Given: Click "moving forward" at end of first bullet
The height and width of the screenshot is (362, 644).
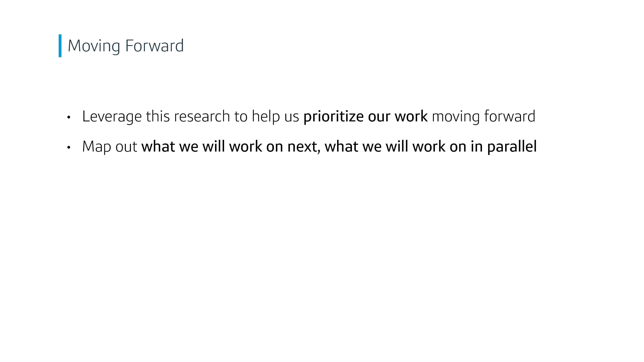Looking at the screenshot, I should pos(484,117).
